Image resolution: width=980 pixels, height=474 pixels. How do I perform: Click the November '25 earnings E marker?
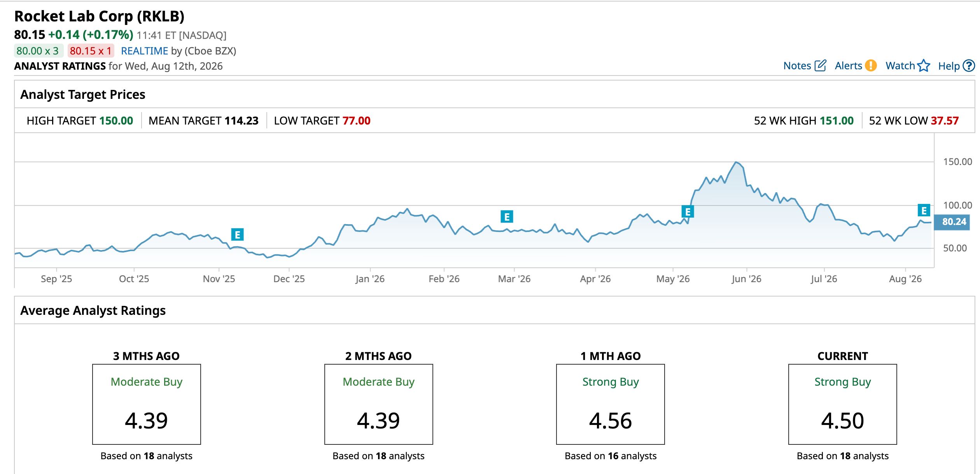(237, 235)
